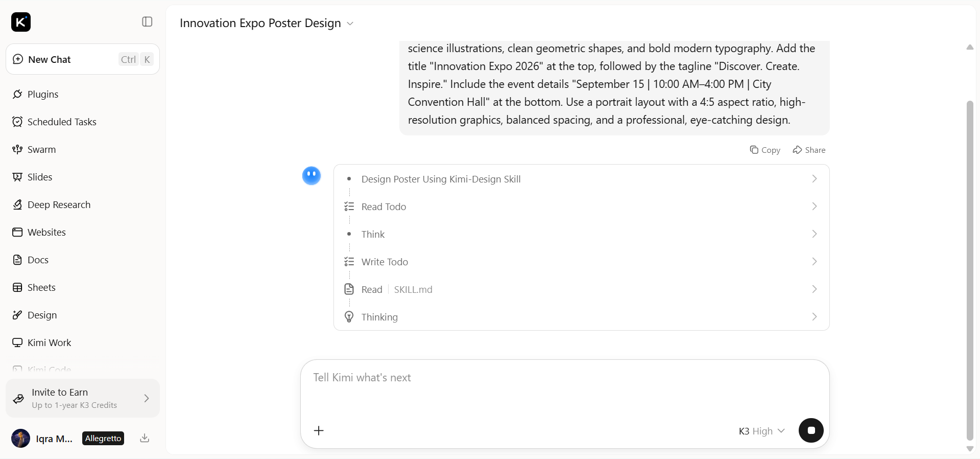
Task: Click the Scheduled Tasks clock icon
Action: 17,122
